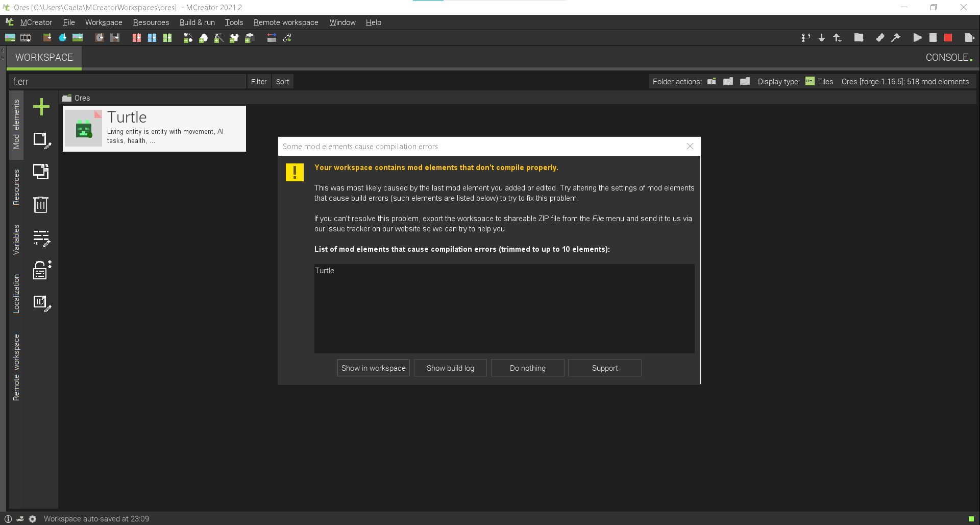Viewport: 980px width, 525px height.
Task: Click the duplicate mod element icon
Action: pos(41,172)
